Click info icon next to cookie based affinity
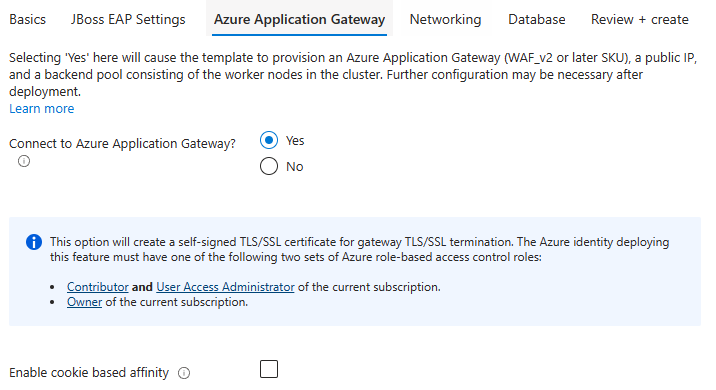716x390 pixels. [184, 373]
